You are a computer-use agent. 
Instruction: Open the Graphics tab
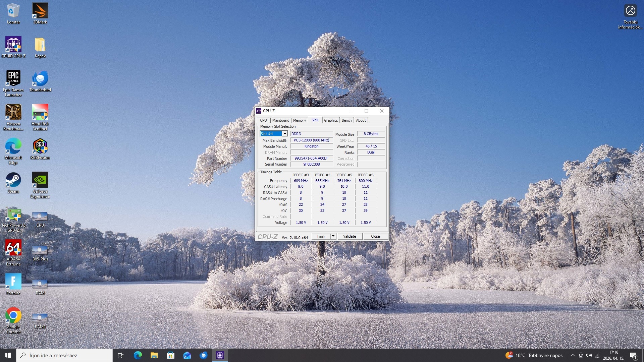click(331, 120)
